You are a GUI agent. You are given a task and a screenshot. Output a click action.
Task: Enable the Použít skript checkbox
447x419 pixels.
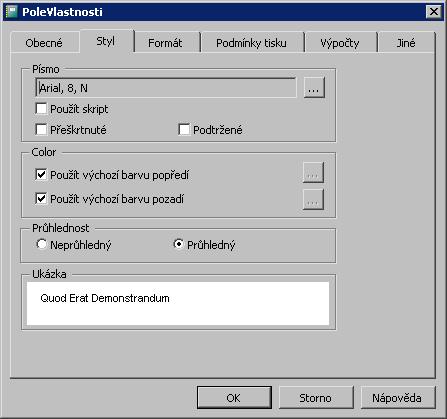pos(41,109)
